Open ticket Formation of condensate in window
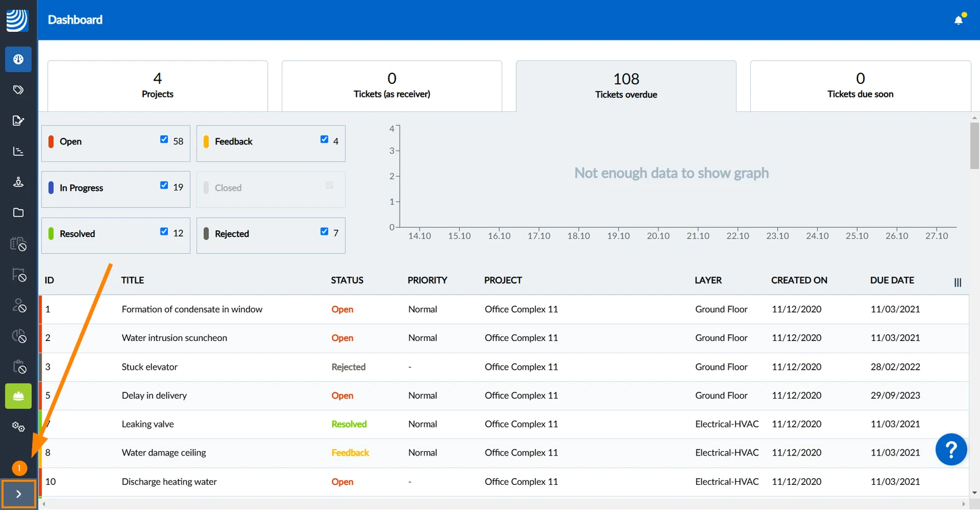This screenshot has height=510, width=980. click(192, 309)
